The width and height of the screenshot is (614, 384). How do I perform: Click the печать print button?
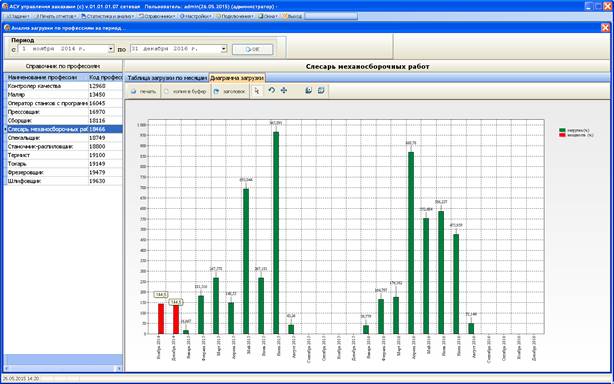point(144,91)
